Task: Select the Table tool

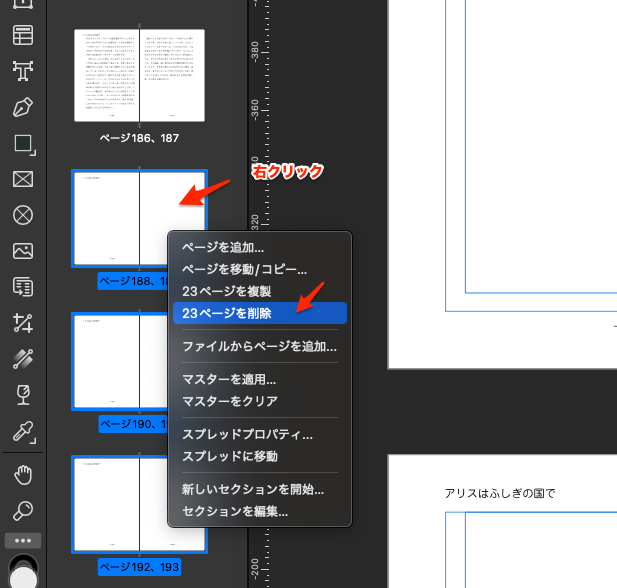Action: tap(23, 34)
